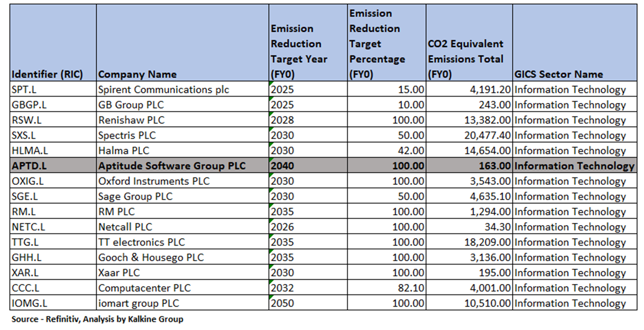This screenshot has height=330, width=644.
Task: Select target percentage 42.00
Action: 387,150
